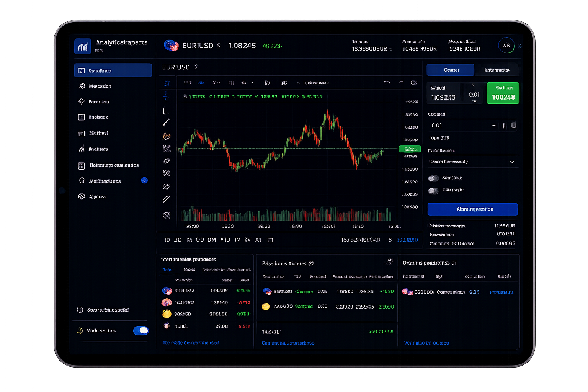Select the trend line tool
This screenshot has height=392, width=588.
(166, 123)
